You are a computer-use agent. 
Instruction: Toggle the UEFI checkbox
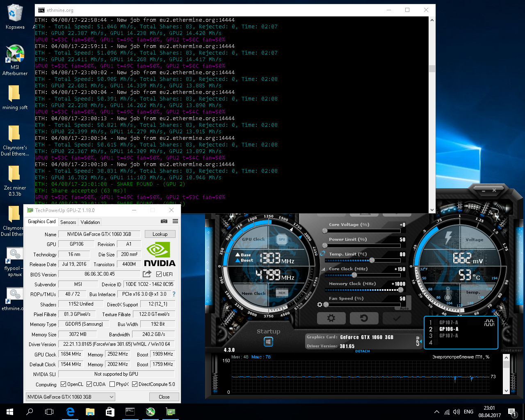[159, 274]
